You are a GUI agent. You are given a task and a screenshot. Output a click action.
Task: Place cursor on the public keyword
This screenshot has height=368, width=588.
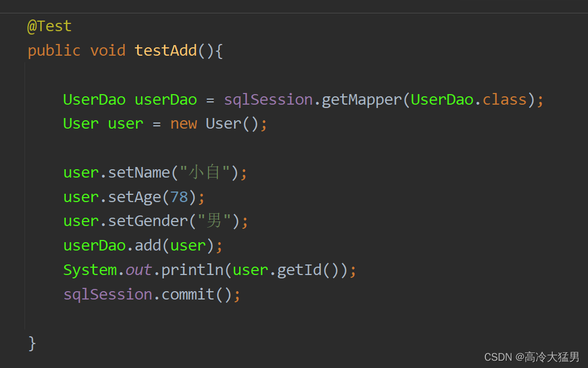(54, 51)
